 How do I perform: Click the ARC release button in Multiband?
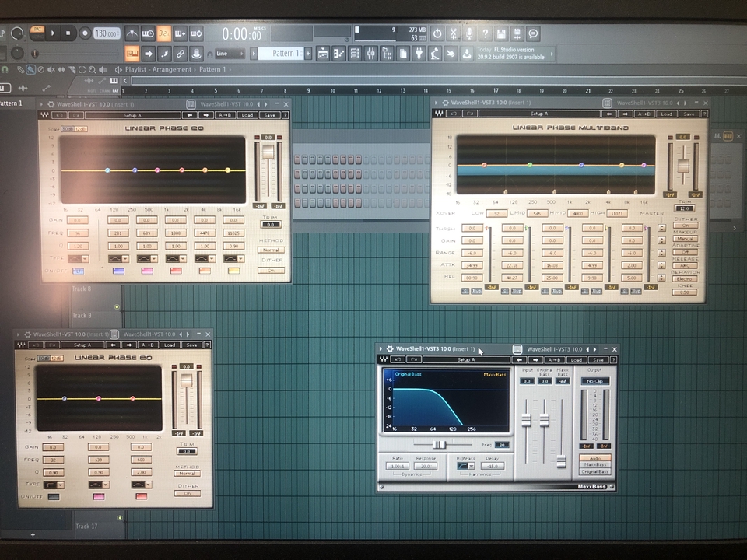point(685,265)
